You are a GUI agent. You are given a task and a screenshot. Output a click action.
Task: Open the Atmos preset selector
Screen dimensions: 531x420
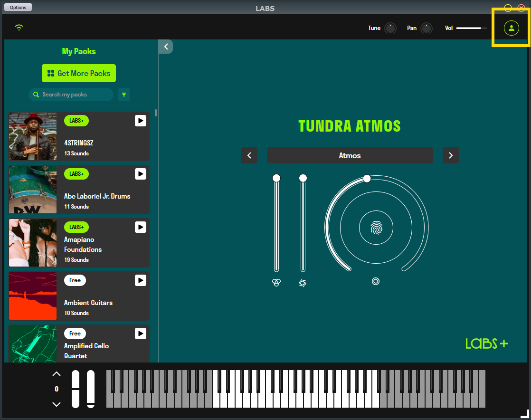pos(350,155)
